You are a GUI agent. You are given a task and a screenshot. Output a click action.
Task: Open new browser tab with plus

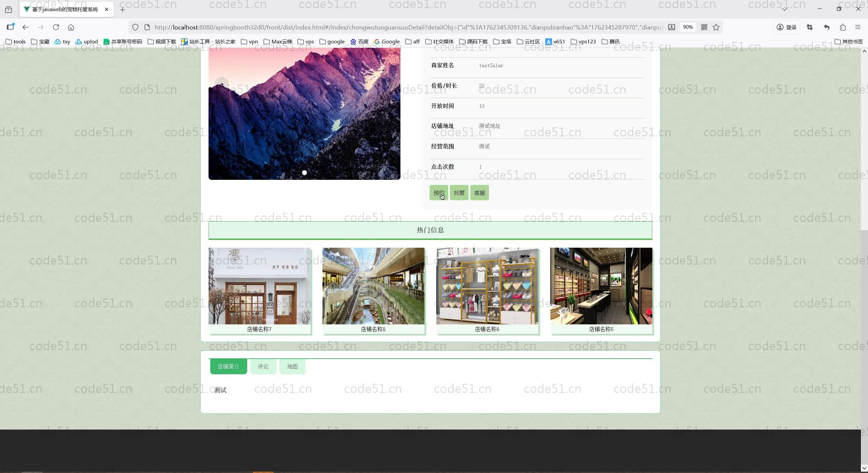123,10
